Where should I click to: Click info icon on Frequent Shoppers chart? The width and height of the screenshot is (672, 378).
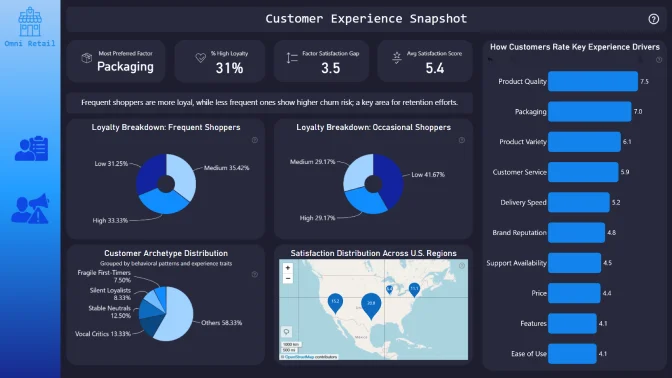(x=255, y=140)
